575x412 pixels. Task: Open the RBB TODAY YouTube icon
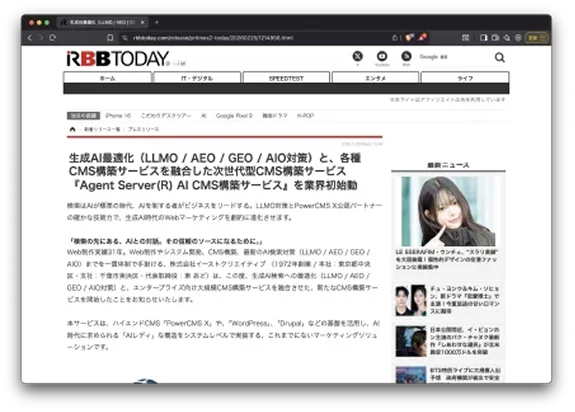tap(382, 56)
